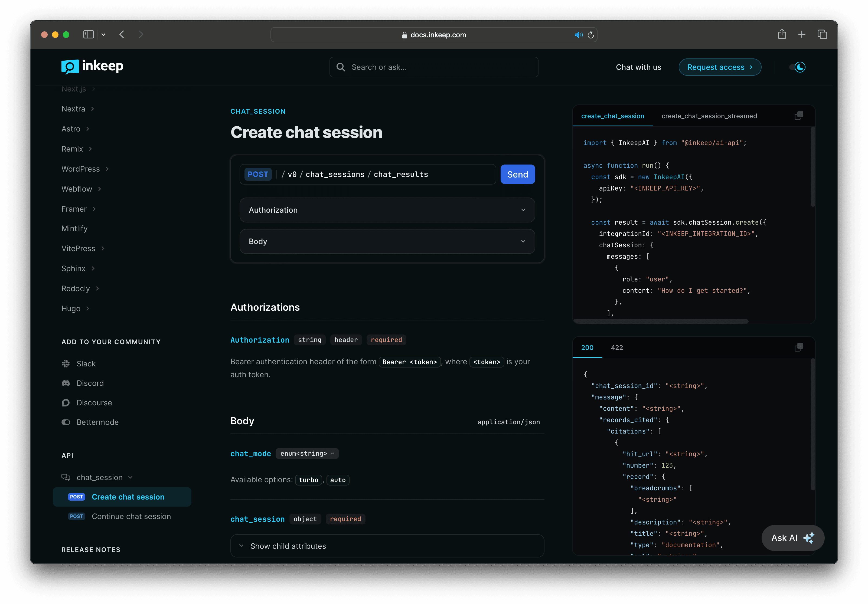
Task: Click POST badge beside Continue chat session
Action: click(76, 516)
